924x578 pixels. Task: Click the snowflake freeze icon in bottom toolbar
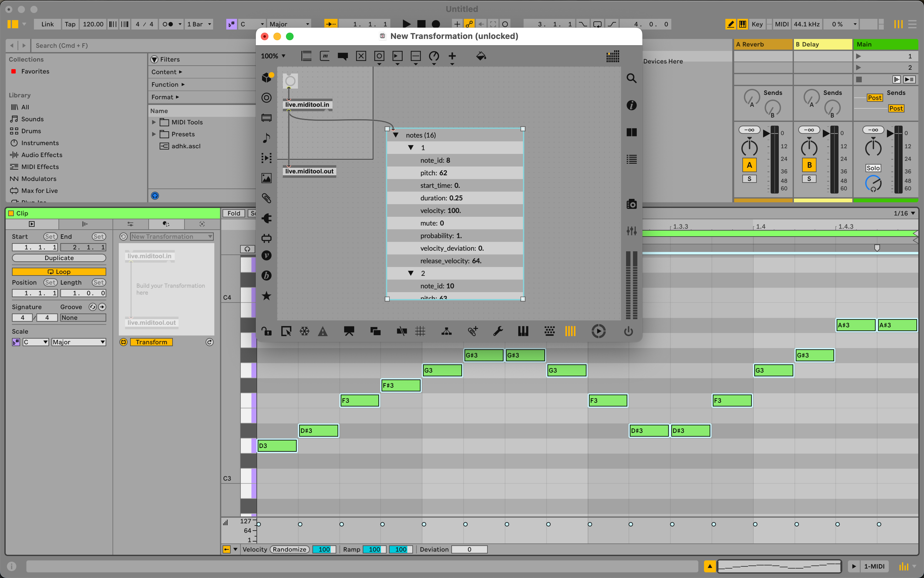pos(304,331)
